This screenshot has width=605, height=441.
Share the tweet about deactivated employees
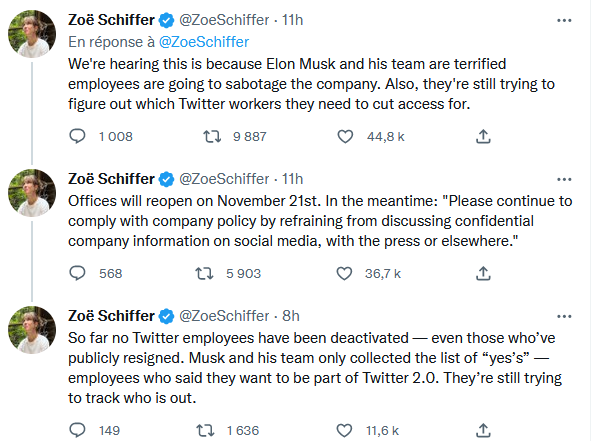coord(483,430)
